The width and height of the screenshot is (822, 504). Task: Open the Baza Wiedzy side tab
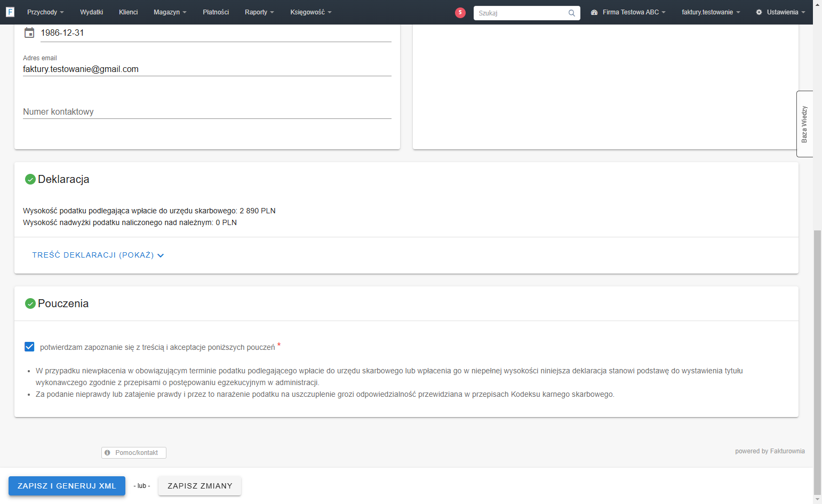(x=804, y=124)
